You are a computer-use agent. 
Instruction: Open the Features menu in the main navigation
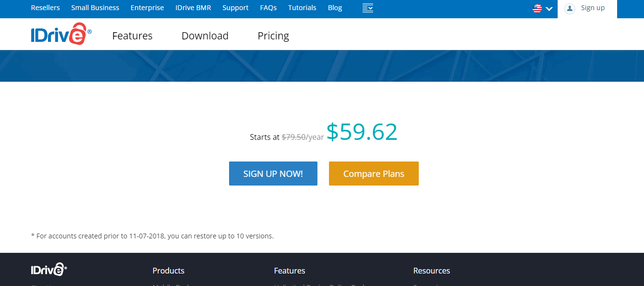pos(132,36)
